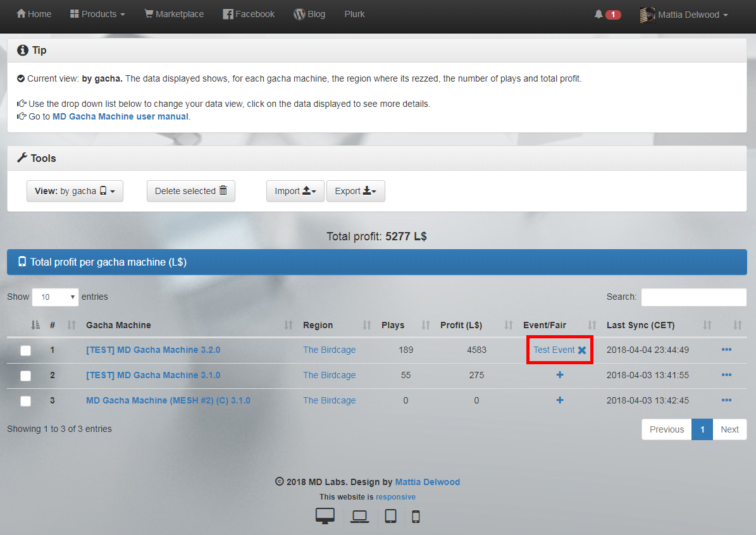Remove Test Event with the X icon
Screen dimensions: 756x535
pyautogui.click(x=582, y=350)
